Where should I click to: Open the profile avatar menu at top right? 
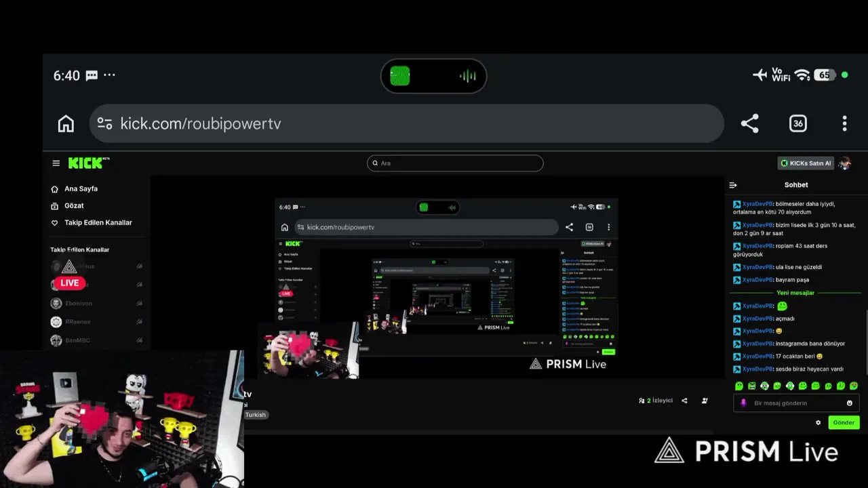click(x=845, y=163)
